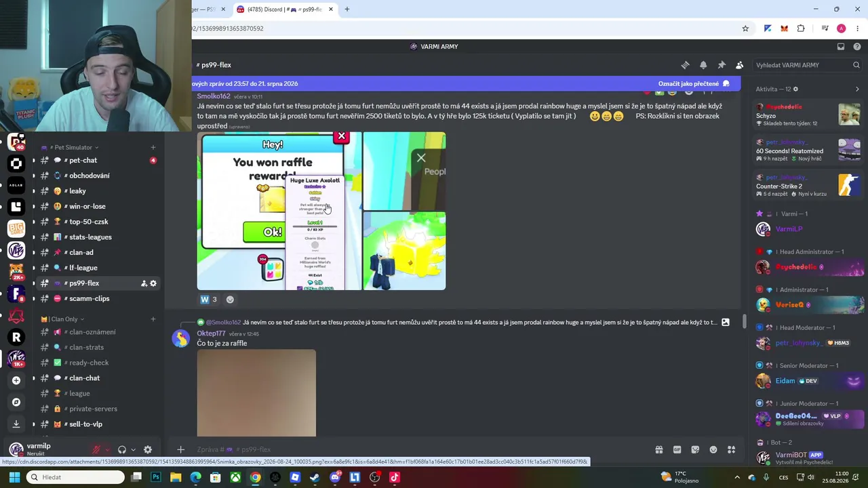The width and height of the screenshot is (868, 488).
Task: Open the Discord browser tab
Action: (285, 9)
